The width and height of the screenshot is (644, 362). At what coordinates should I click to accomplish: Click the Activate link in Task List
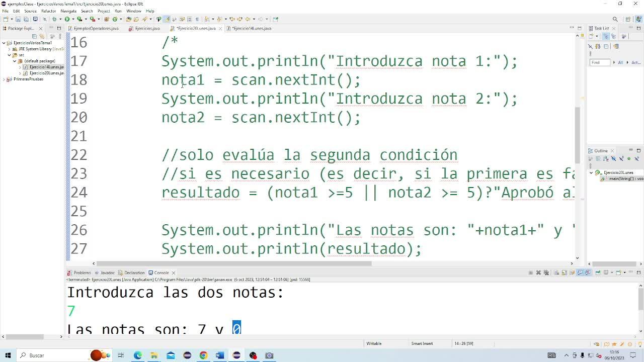[x=635, y=62]
